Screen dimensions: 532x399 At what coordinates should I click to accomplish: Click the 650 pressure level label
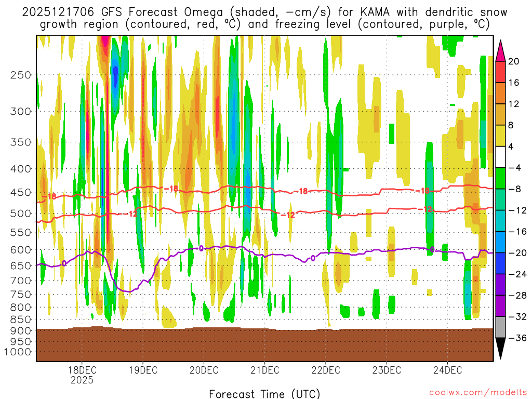tap(21, 265)
